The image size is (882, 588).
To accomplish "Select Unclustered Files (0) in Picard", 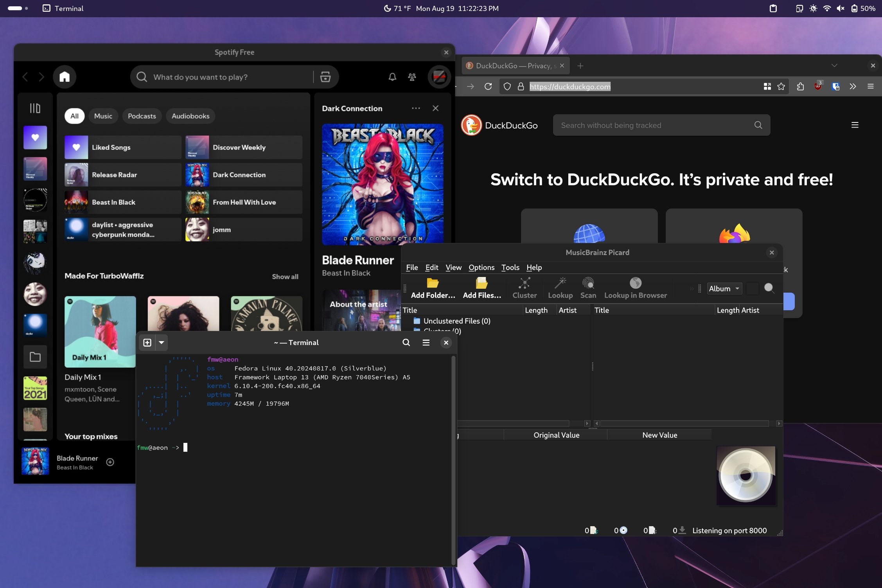I will pyautogui.click(x=456, y=321).
